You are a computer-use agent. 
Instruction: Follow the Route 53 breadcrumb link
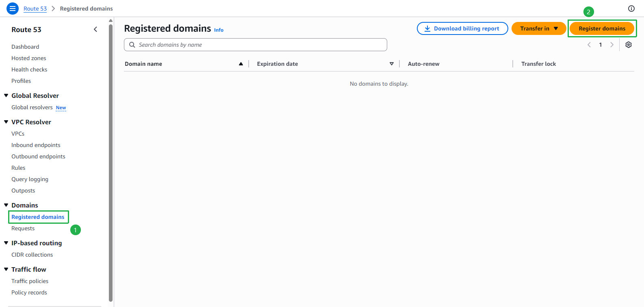[35, 9]
